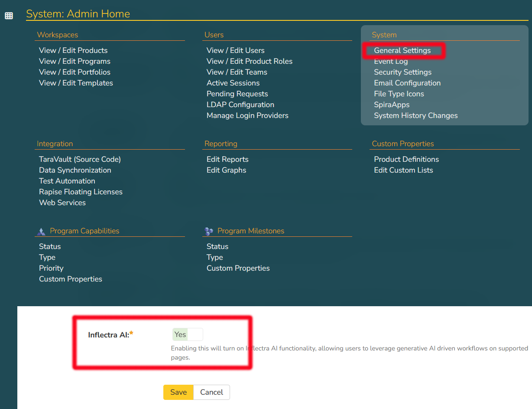Click the Program Milestones icon
The image size is (532, 409).
coord(209,231)
